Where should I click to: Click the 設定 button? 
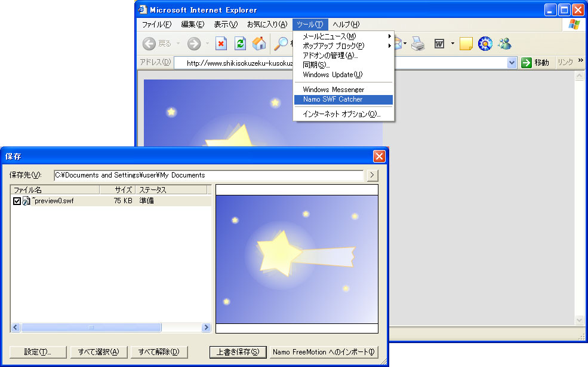click(38, 352)
